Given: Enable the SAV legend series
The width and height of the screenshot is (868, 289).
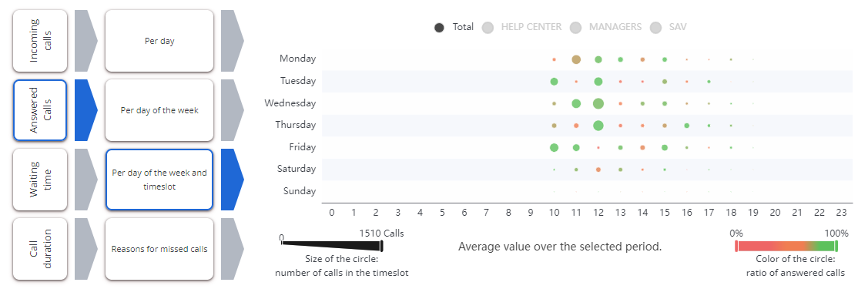Looking at the screenshot, I should [669, 27].
